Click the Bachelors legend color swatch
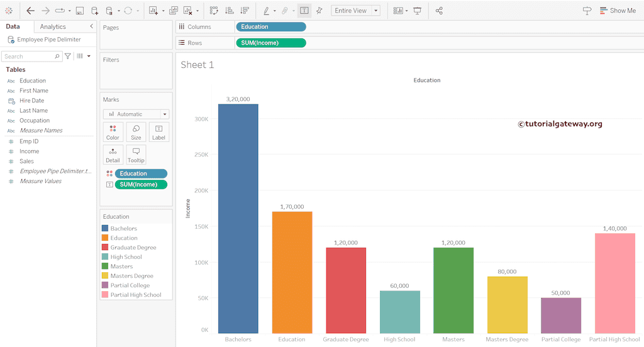 point(105,228)
